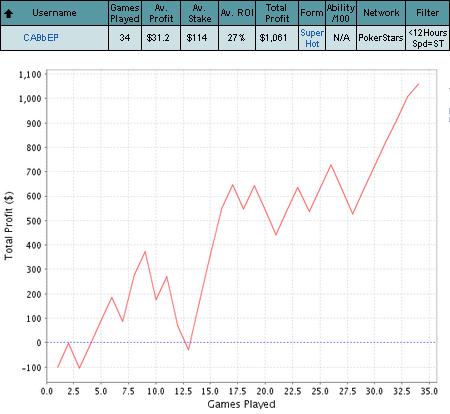The image size is (450, 414).
Task: Click the profit line low point at game 13
Action: 189,350
